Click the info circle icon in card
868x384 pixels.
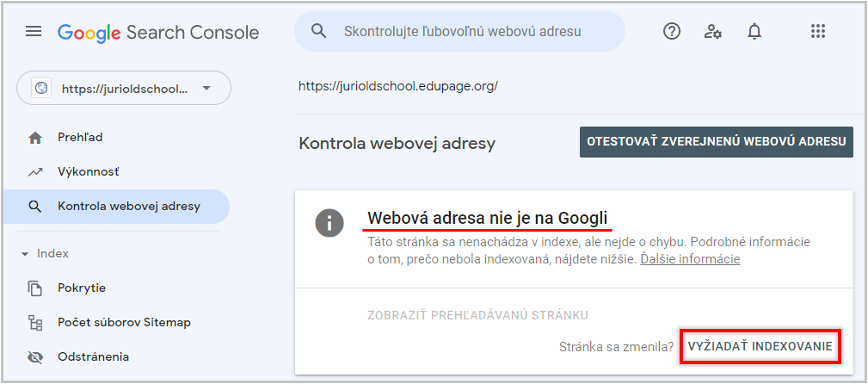[330, 224]
